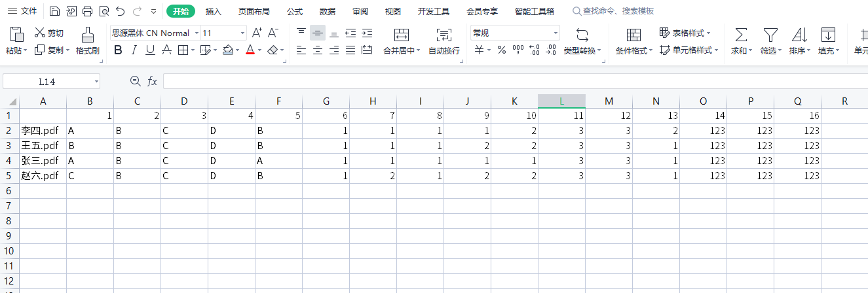
Task: Decrease indent in alignment group
Action: pos(350,33)
